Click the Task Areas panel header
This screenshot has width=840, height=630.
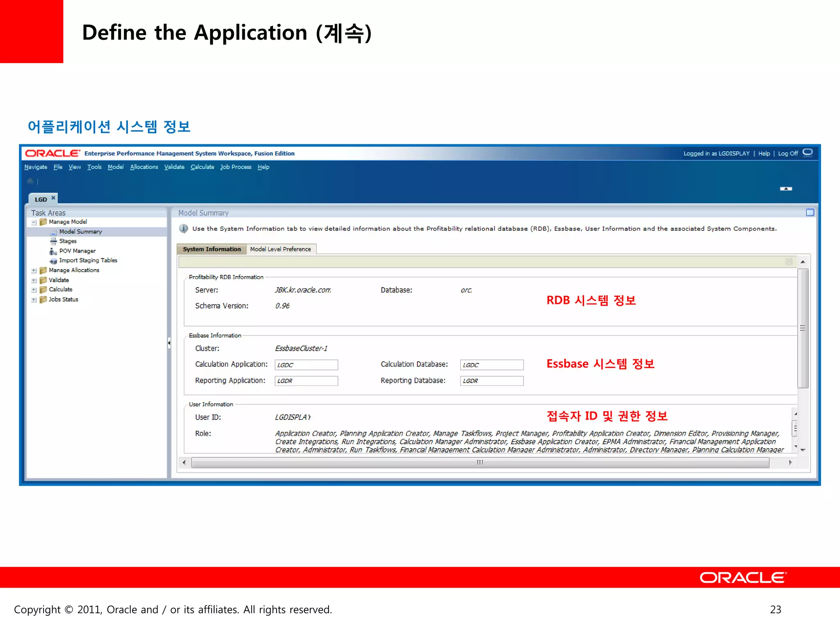(97, 213)
